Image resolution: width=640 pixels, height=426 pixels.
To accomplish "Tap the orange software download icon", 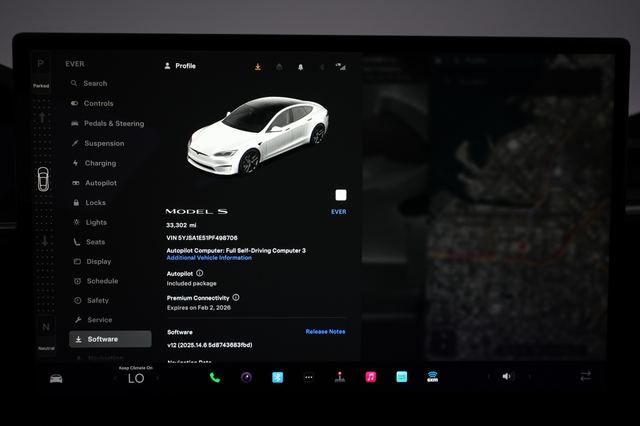I will point(258,67).
